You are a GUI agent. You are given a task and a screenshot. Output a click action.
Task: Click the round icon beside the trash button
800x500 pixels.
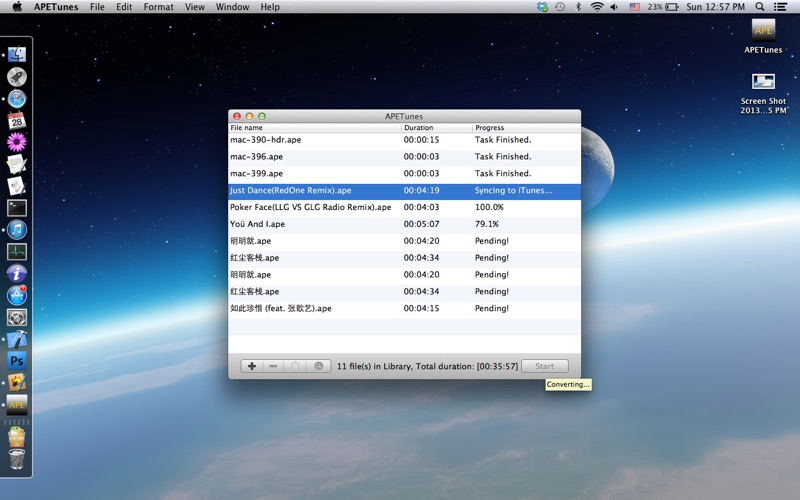tap(318, 366)
